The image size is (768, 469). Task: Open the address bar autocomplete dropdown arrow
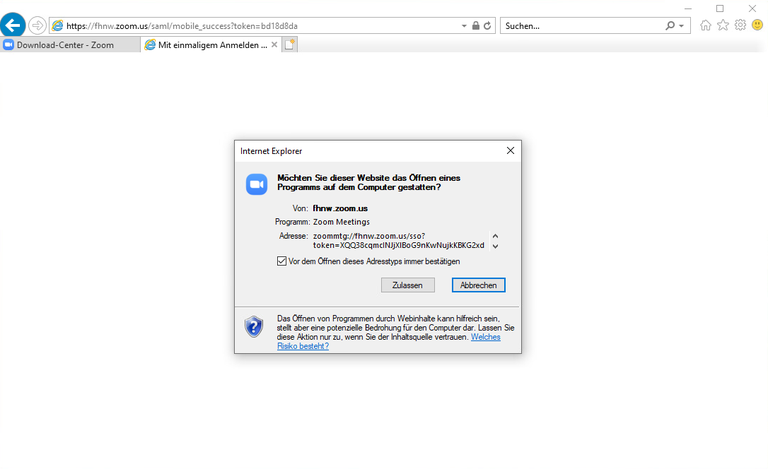coord(464,26)
